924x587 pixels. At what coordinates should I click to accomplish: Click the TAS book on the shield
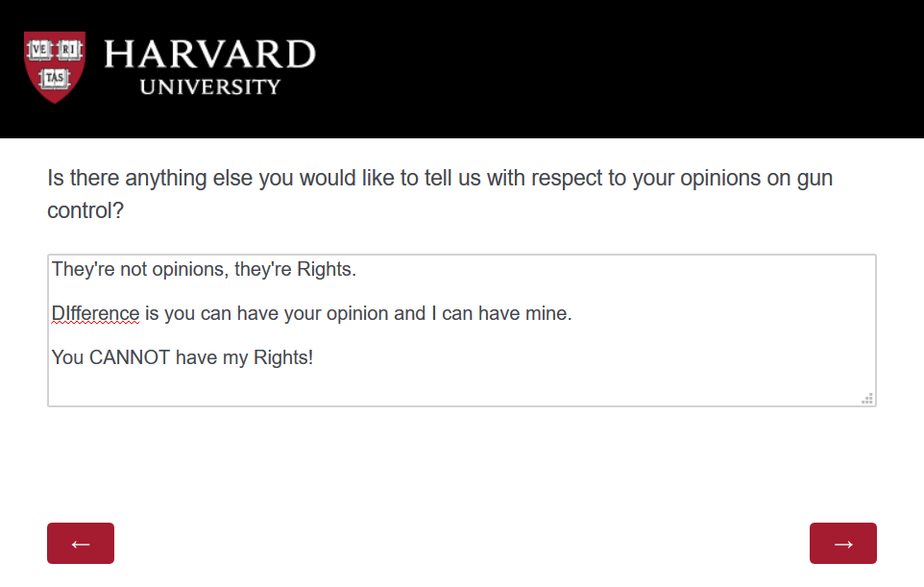[x=55, y=78]
